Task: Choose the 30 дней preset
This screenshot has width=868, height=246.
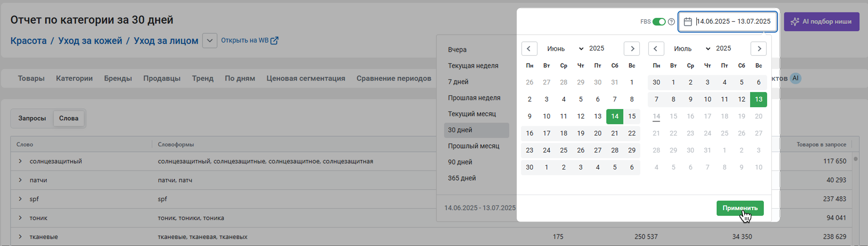Action: pos(476,130)
